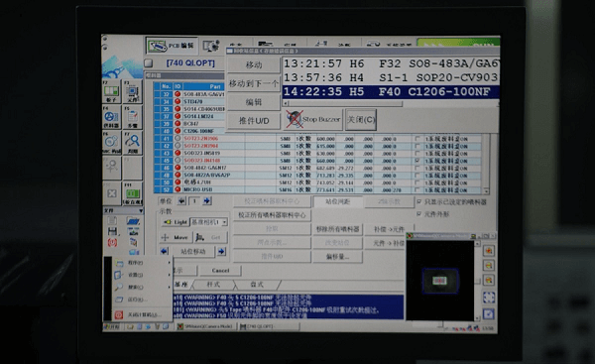Image resolution: width=595 pixels, height=364 pixels.
Task: Open the 设置 submenu in Start menu
Action: 142,275
